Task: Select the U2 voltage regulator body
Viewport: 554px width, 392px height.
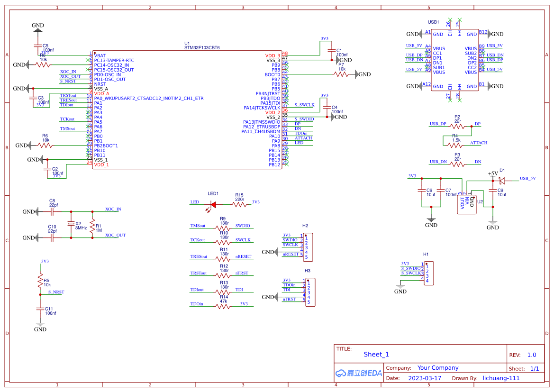Action: tap(467, 204)
